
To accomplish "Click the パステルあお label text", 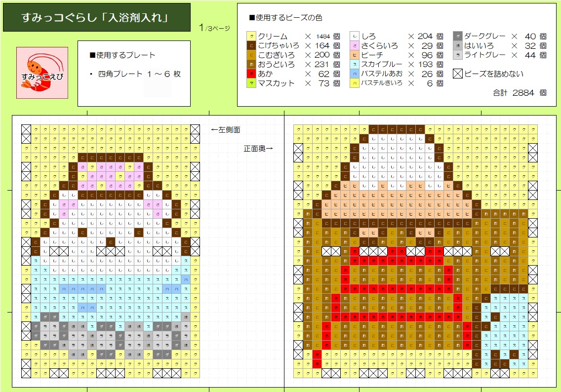I will pos(382,74).
